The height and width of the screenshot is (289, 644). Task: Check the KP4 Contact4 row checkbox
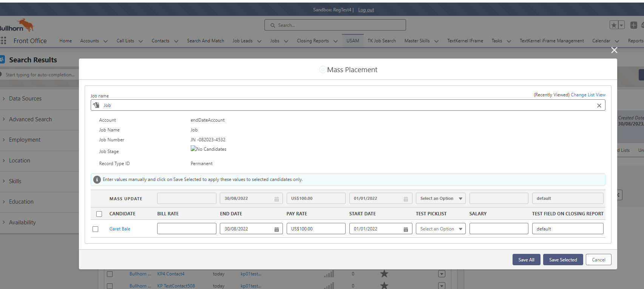[110, 274]
